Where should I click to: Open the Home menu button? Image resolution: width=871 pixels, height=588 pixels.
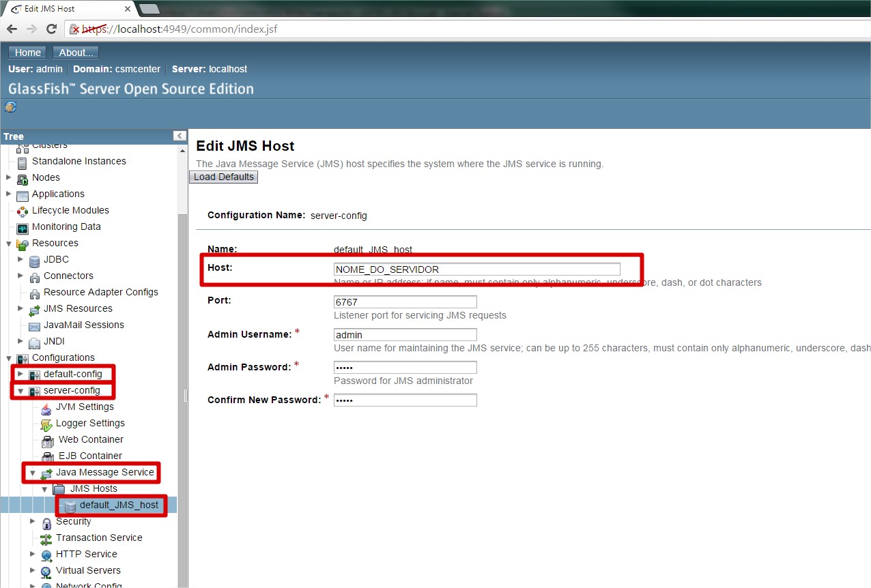pyautogui.click(x=28, y=53)
